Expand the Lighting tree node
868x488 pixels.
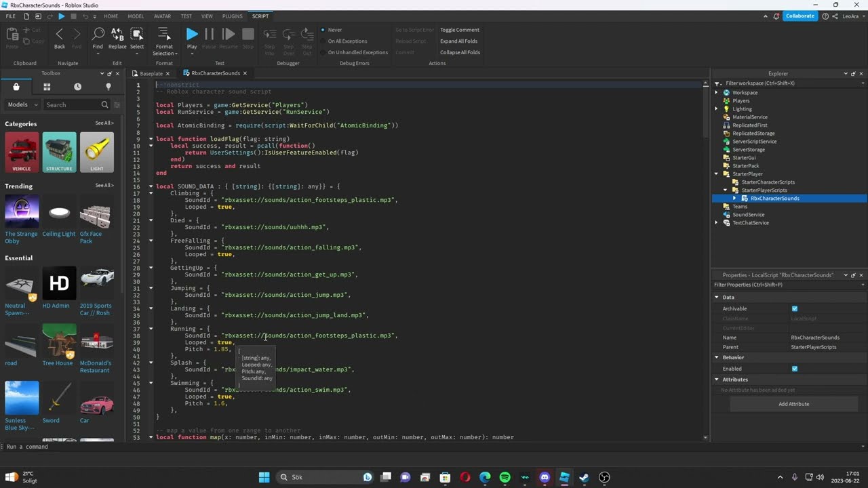[717, 108]
